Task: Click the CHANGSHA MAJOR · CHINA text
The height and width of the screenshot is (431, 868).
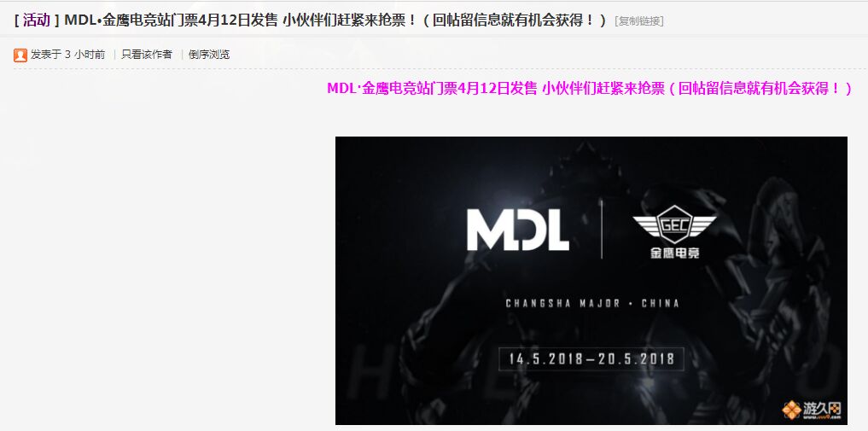Action: [x=591, y=303]
